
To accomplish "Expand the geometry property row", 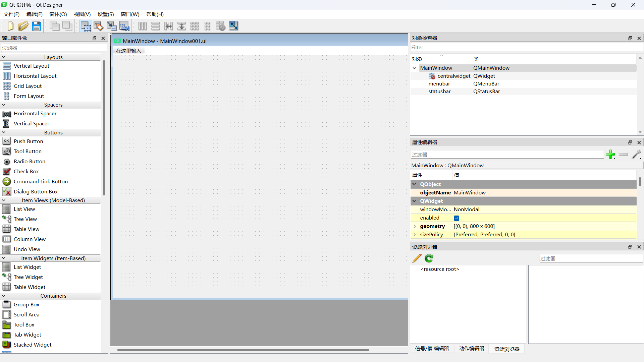I will coord(415,226).
